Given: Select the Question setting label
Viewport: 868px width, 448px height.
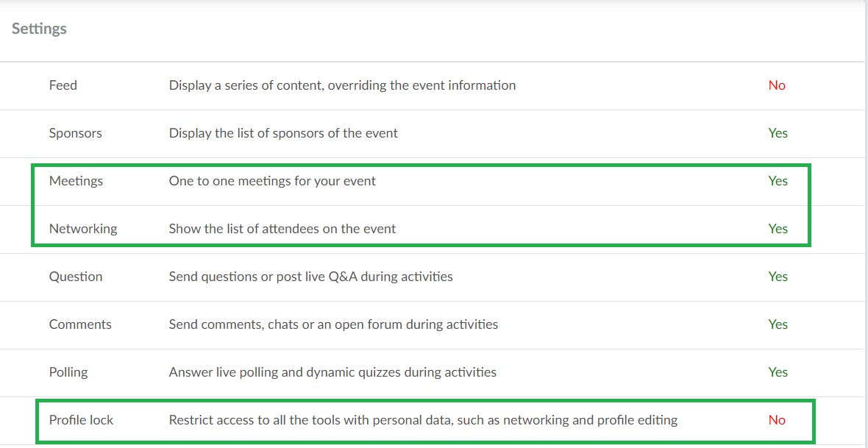Looking at the screenshot, I should click(76, 277).
